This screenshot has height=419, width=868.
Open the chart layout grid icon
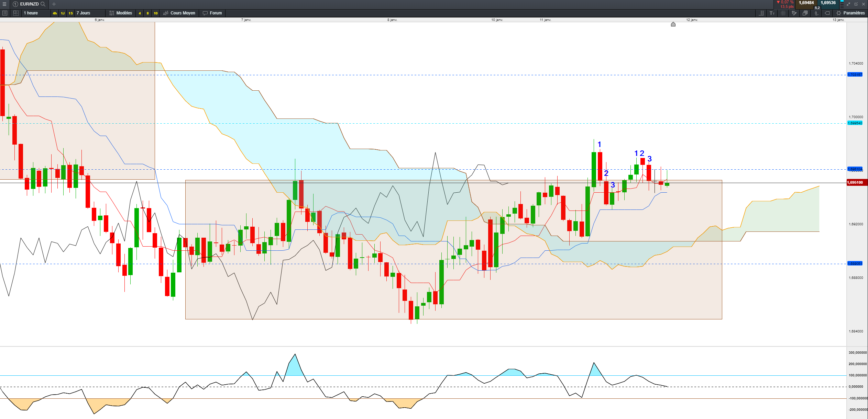tap(16, 13)
